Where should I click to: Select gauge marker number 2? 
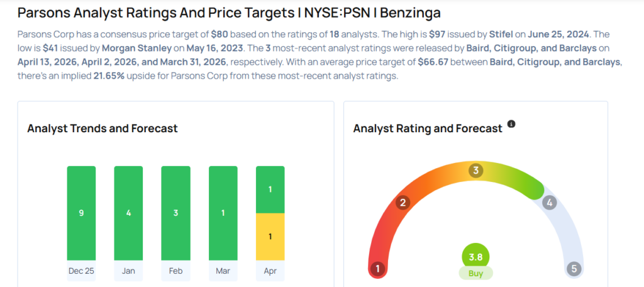(x=403, y=202)
